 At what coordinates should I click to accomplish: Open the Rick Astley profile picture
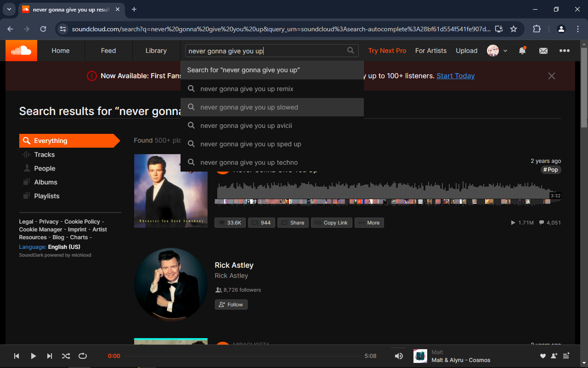coord(171,285)
